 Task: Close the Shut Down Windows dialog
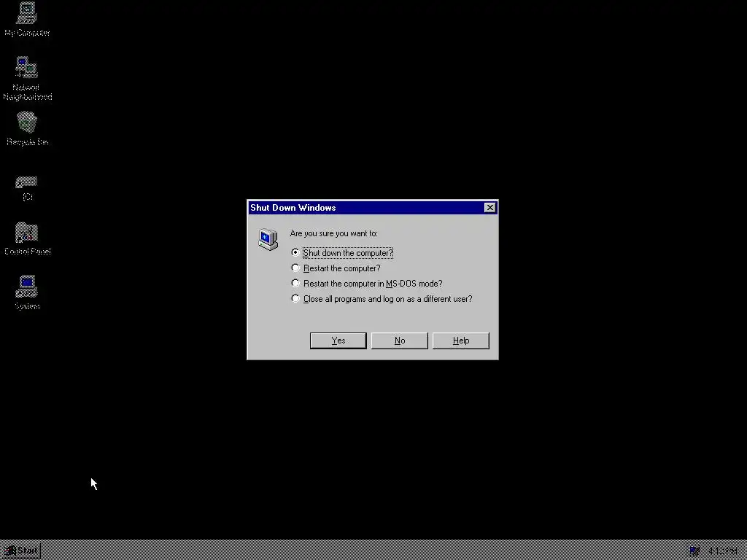489,208
